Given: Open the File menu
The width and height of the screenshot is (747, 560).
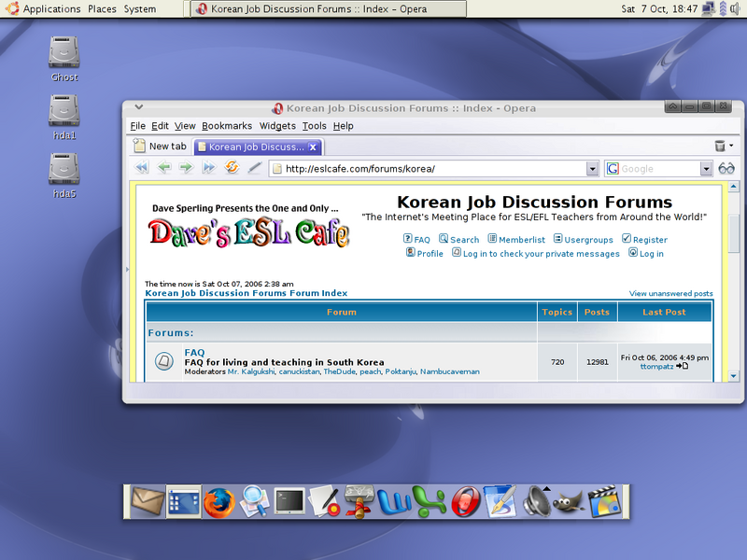Looking at the screenshot, I should (137, 126).
